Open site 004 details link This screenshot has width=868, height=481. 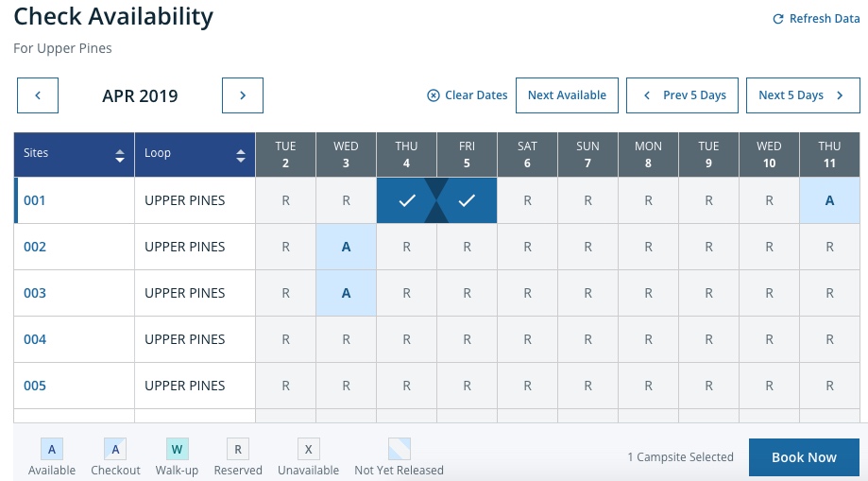[x=35, y=339]
